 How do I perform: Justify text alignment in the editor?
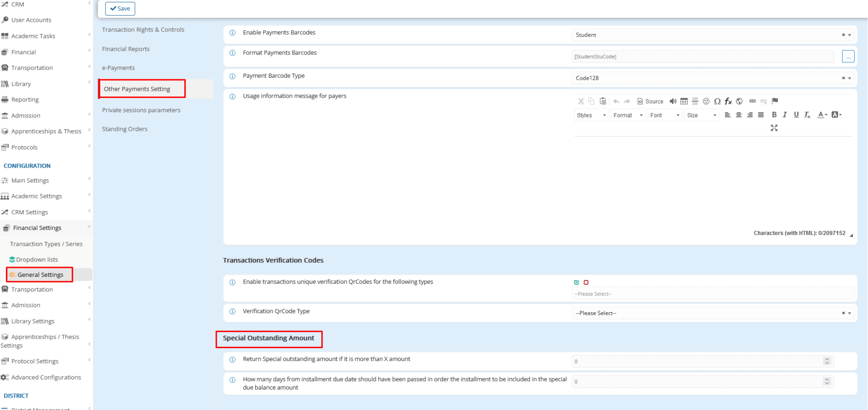tap(761, 115)
